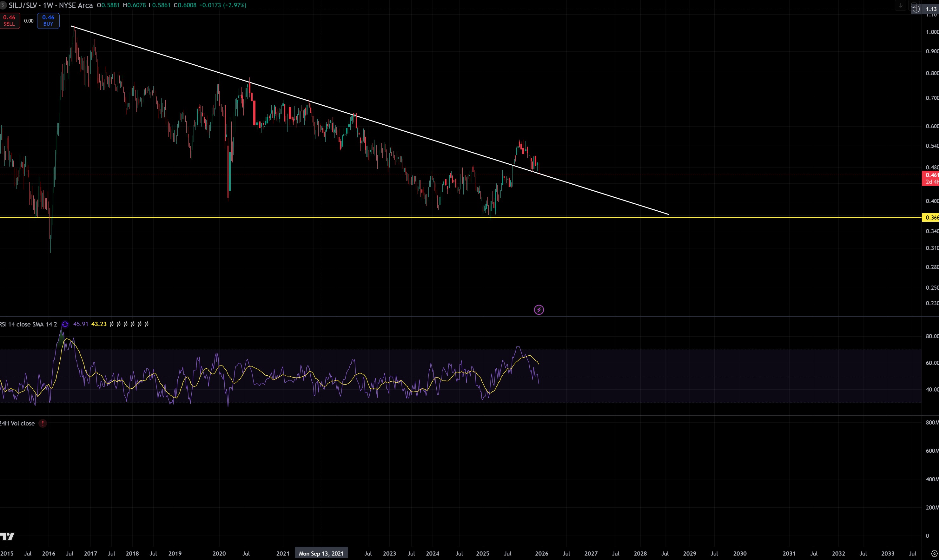Click the purple lightning bolt event marker
Viewport: 939px width, 560px height.
pos(539,310)
